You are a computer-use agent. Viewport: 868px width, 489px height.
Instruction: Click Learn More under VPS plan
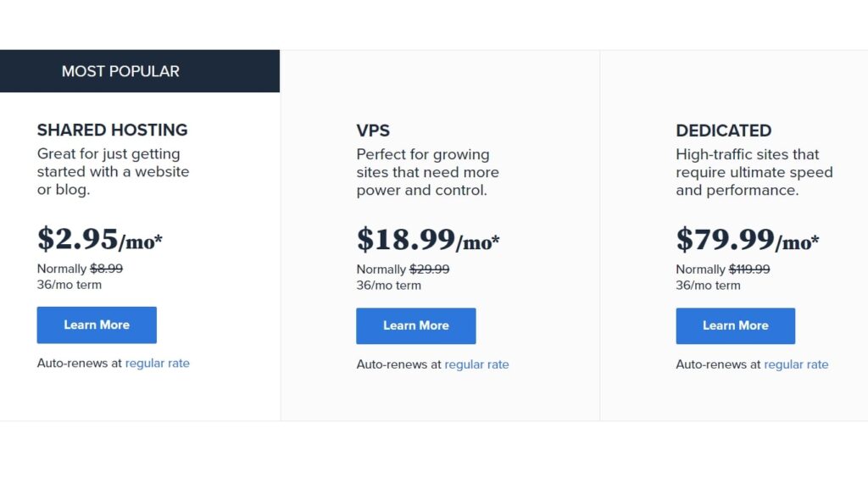click(x=415, y=325)
